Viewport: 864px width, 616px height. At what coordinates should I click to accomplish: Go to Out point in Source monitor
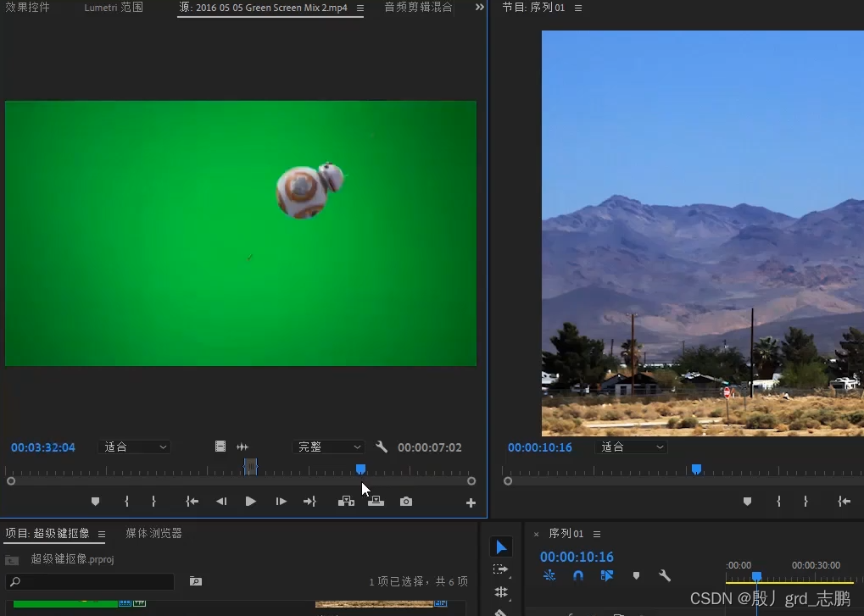tap(309, 502)
